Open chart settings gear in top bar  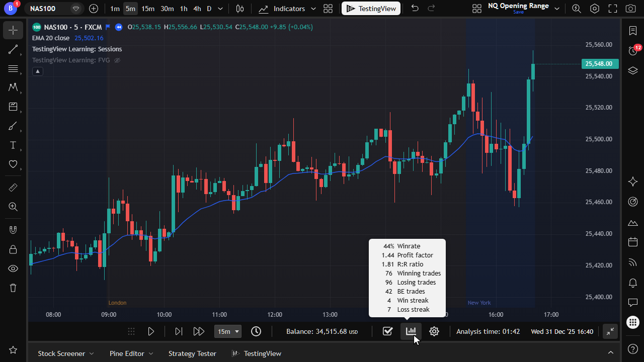point(595,9)
